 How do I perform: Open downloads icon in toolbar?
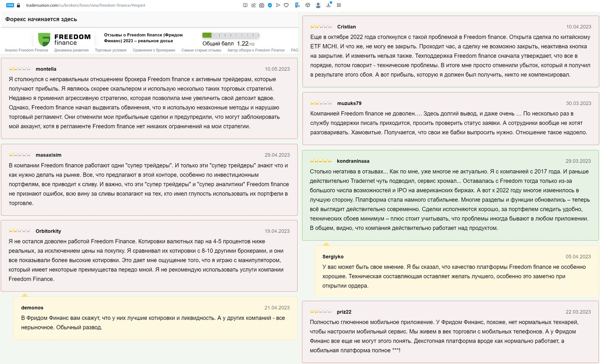point(329,5)
